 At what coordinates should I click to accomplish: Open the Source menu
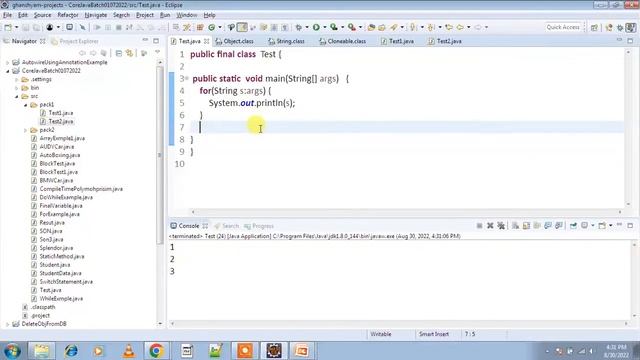click(x=42, y=15)
